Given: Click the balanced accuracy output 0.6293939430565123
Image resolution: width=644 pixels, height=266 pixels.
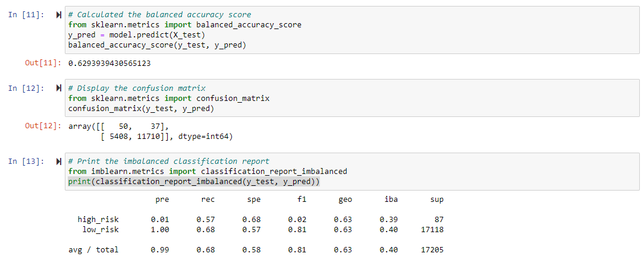Looking at the screenshot, I should 109,64.
